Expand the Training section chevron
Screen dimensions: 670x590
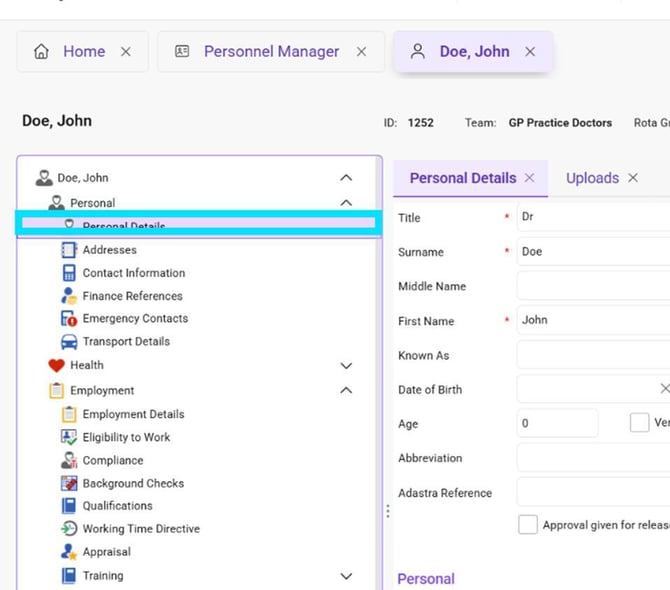tap(346, 576)
